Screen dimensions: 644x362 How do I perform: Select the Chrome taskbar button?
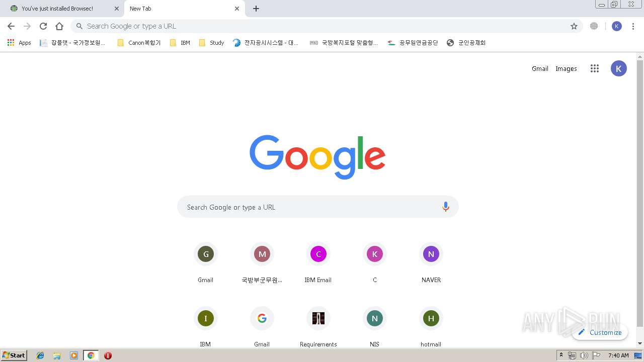click(x=91, y=355)
